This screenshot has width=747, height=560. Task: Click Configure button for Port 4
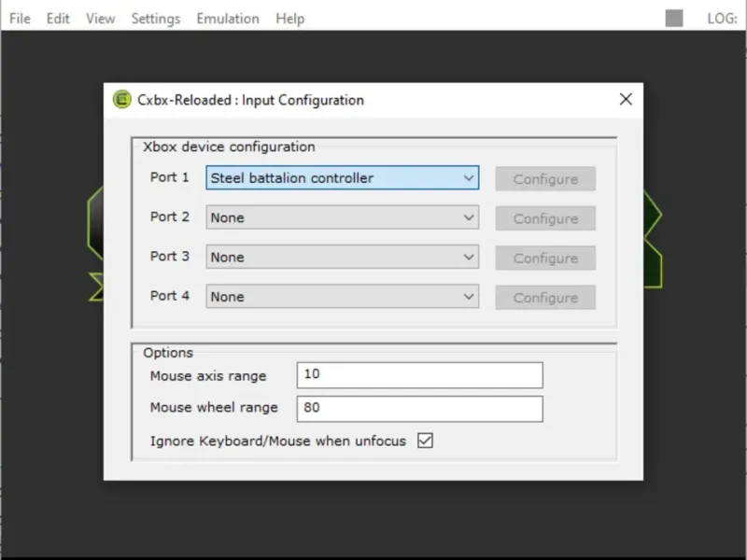(x=545, y=298)
